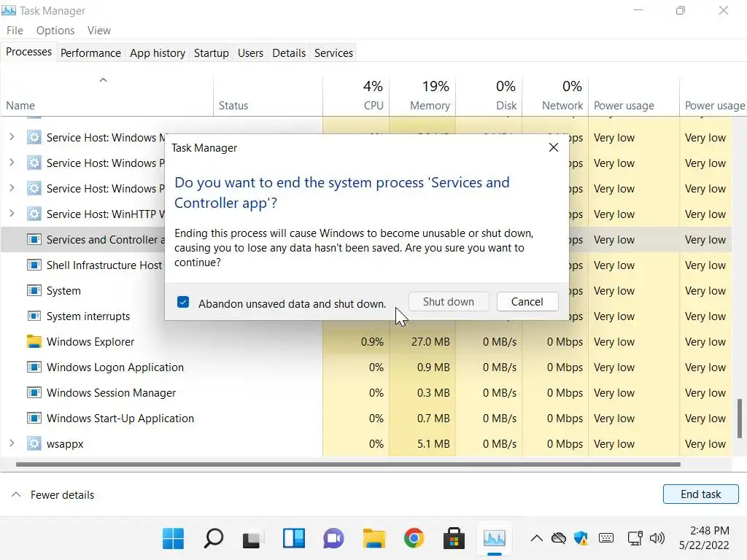The width and height of the screenshot is (747, 560).
Task: Launch Google Chrome from taskbar
Action: [x=414, y=539]
